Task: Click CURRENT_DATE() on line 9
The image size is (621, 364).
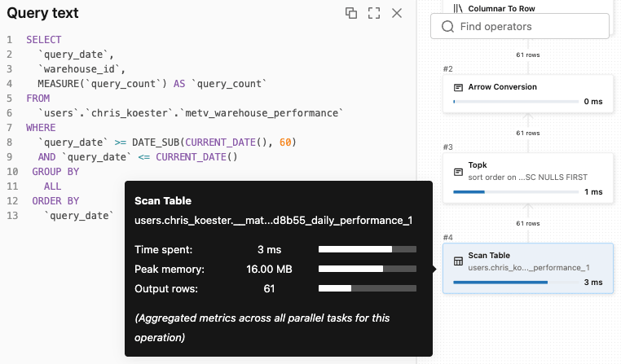Action: [196, 156]
